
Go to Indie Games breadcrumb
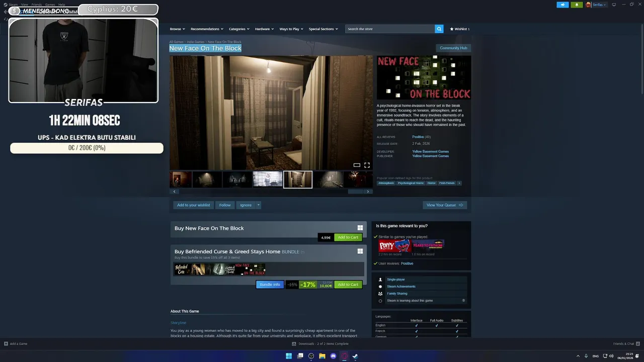196,42
